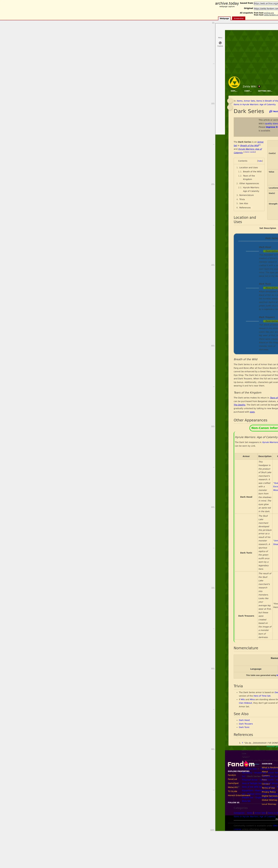The image size is (278, 868).
Task: Open the Explore wiki navigation dropdown
Action: 234,91
